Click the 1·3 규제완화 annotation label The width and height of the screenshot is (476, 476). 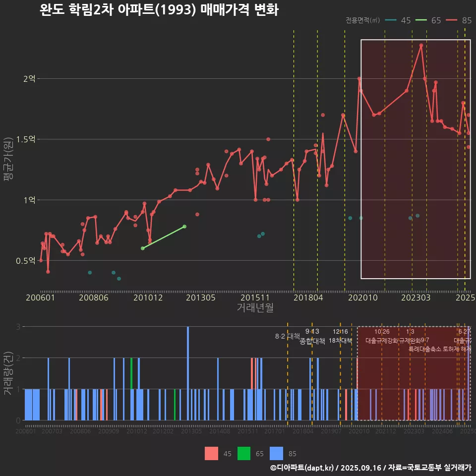tap(410, 336)
